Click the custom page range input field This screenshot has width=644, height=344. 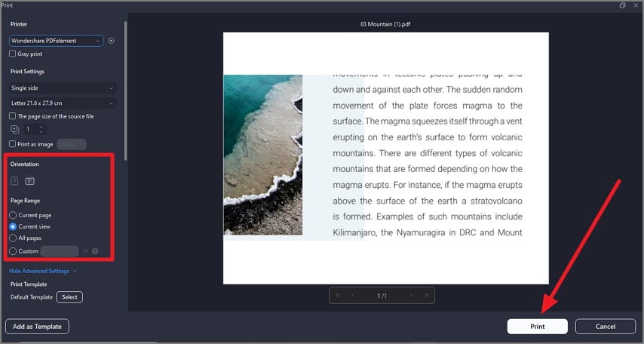tap(60, 251)
